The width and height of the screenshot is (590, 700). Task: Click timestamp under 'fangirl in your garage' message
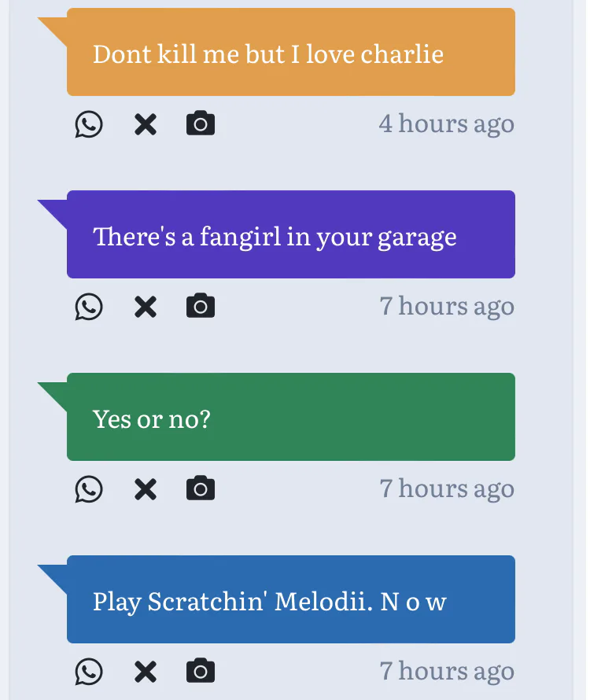446,307
